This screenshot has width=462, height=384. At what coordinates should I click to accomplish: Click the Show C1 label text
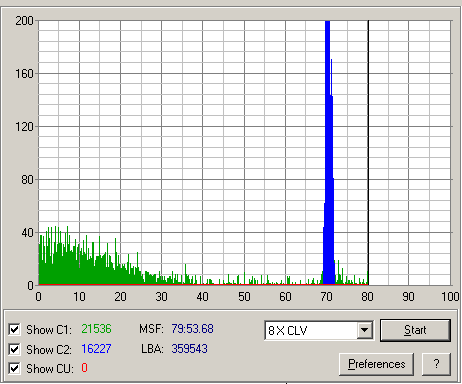tap(49, 330)
